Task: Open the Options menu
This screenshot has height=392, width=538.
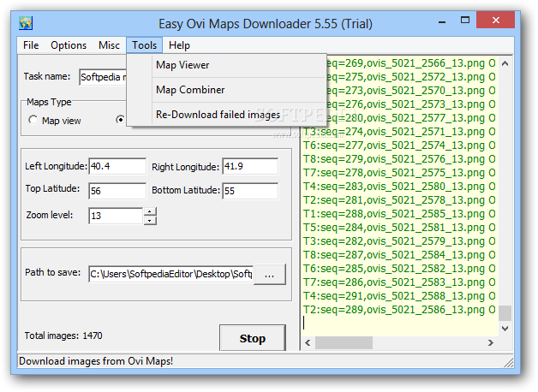Action: click(69, 45)
